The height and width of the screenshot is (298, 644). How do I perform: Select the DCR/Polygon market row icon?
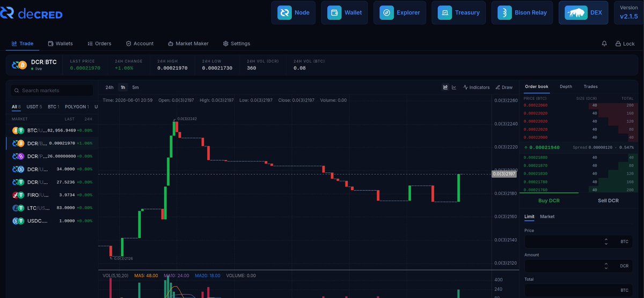click(x=19, y=156)
